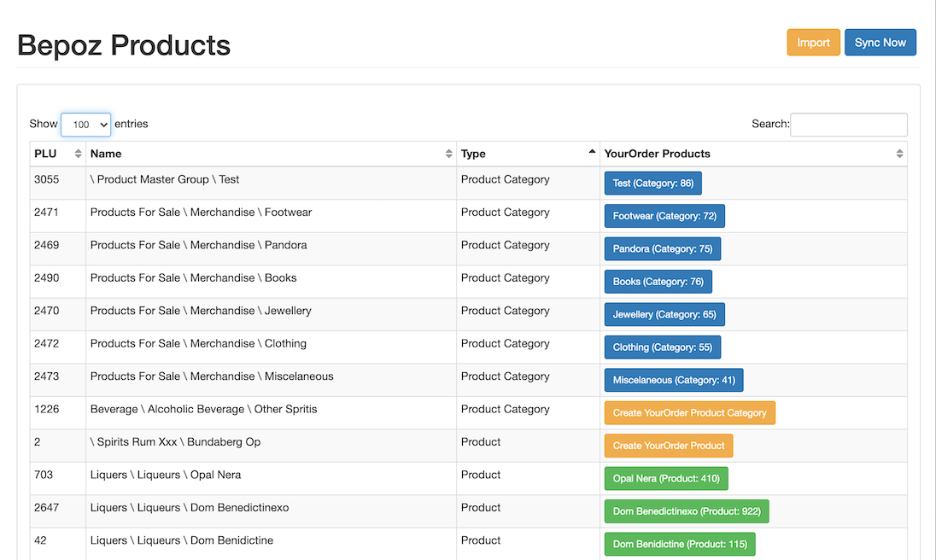Select name ending in Footwear
The image size is (936, 560).
[x=202, y=213]
